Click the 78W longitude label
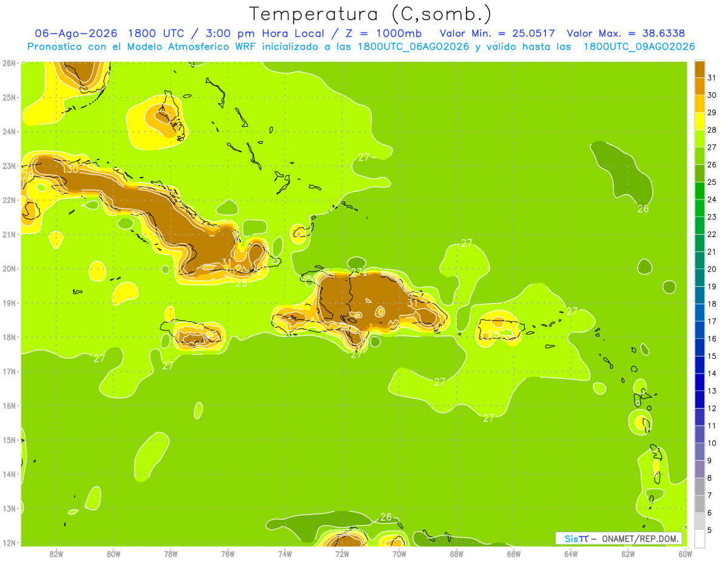This screenshot has width=728, height=562. tap(170, 554)
